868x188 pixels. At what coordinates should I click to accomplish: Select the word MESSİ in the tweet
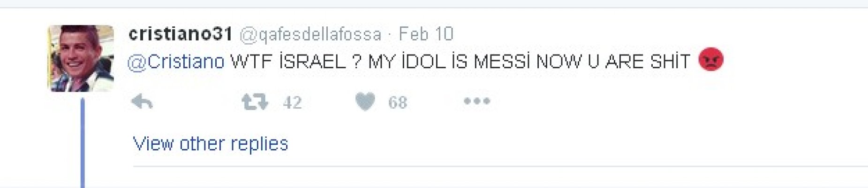502,62
